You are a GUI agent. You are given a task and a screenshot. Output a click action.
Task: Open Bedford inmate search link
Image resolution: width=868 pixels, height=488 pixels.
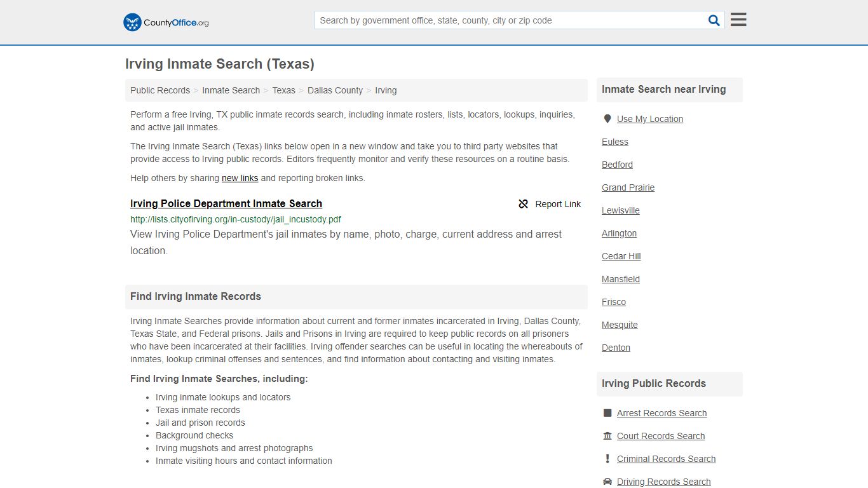617,165
